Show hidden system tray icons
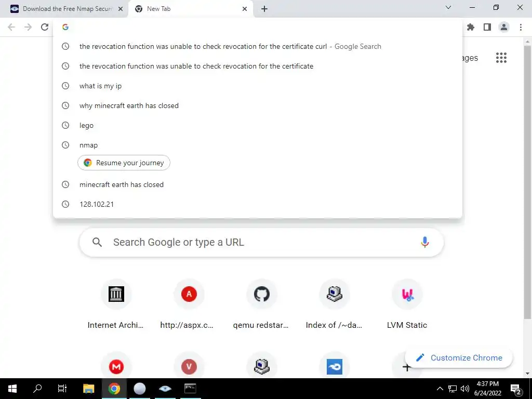 440,389
